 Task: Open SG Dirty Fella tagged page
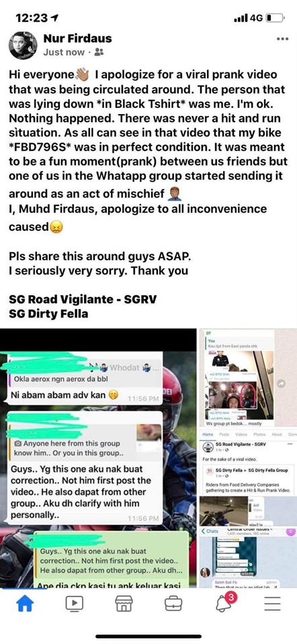49,313
